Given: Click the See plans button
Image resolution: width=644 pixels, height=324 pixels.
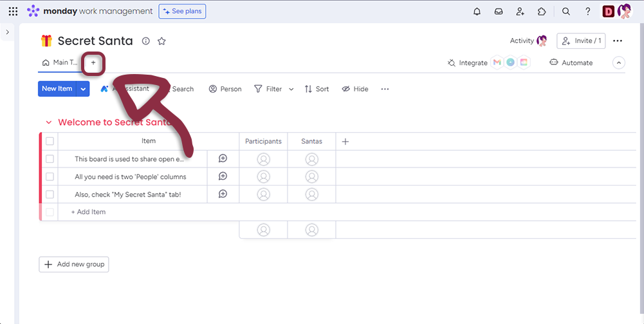Looking at the screenshot, I should 182,12.
